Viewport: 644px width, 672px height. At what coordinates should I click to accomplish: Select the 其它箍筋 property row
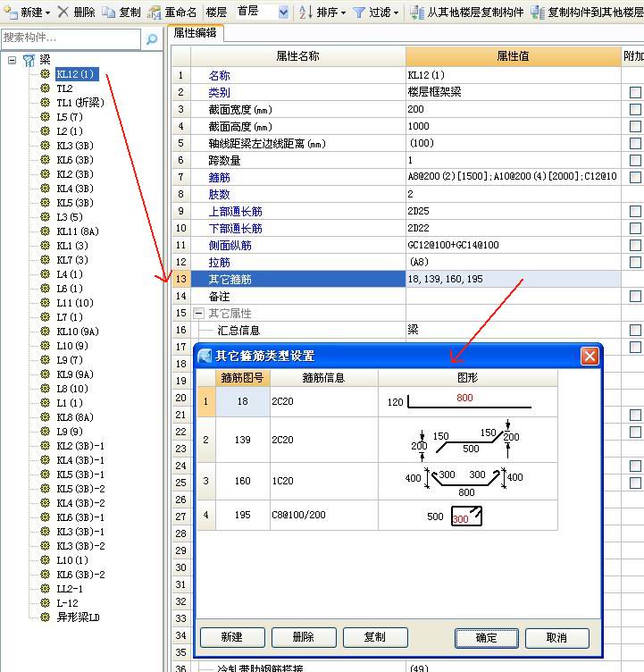298,279
